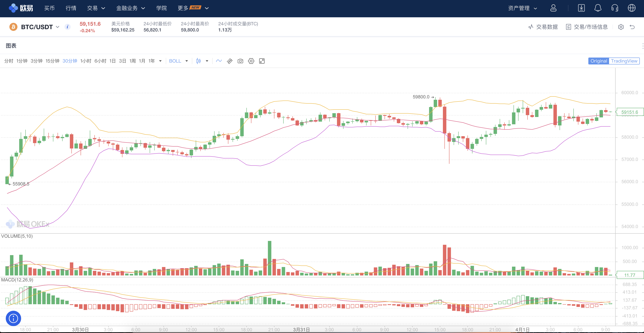The width and height of the screenshot is (644, 333).
Task: Expand the 资产管理 menu
Action: 522,8
